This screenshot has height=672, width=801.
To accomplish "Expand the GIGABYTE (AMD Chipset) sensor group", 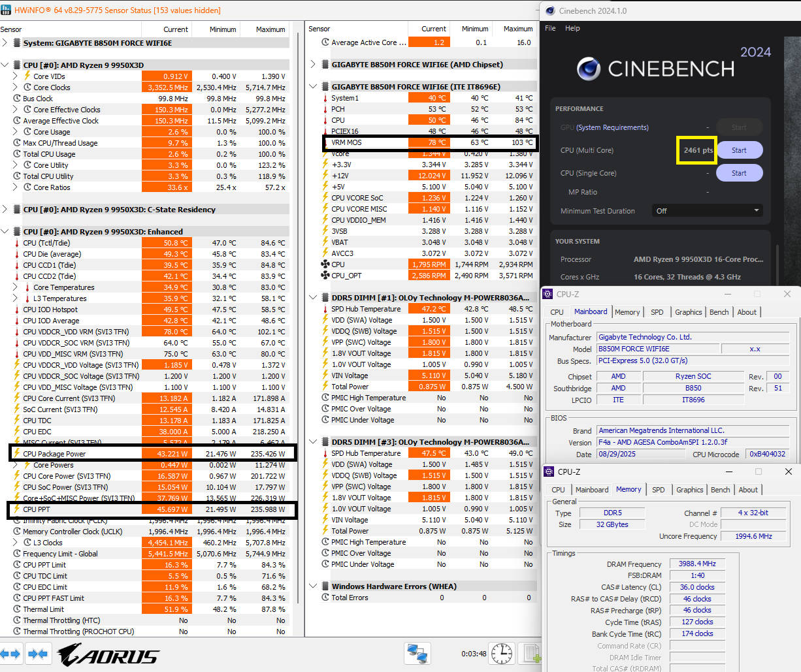I will (313, 65).
